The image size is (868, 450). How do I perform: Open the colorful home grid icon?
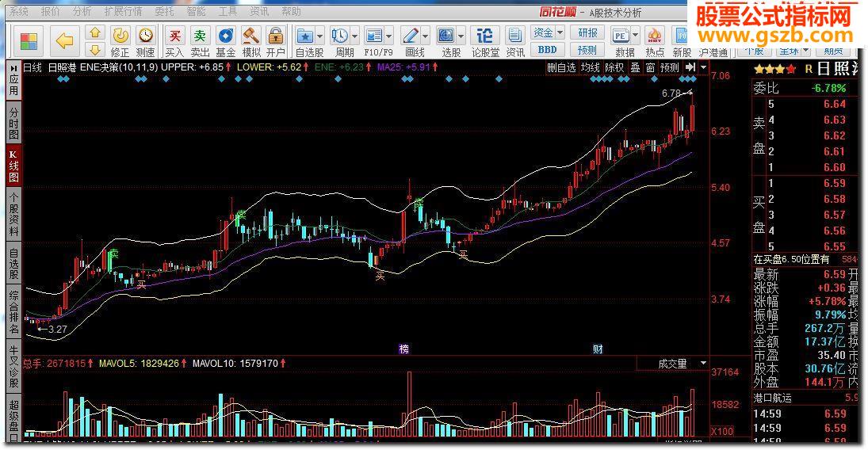[x=29, y=41]
